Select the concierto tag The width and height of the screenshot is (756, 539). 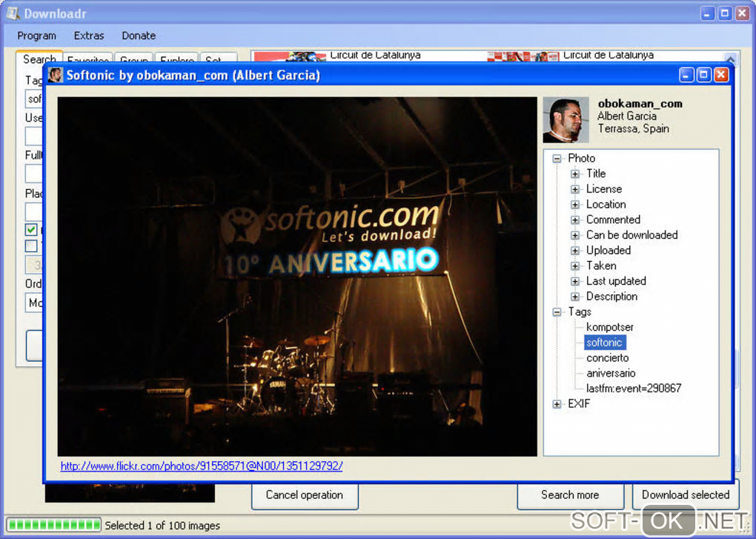pos(608,357)
